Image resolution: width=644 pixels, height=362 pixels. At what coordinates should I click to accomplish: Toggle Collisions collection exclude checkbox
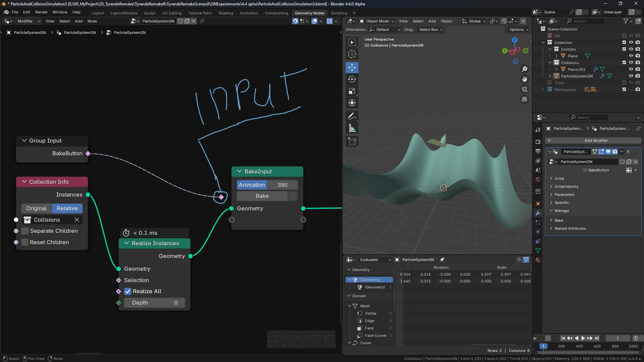(624, 63)
